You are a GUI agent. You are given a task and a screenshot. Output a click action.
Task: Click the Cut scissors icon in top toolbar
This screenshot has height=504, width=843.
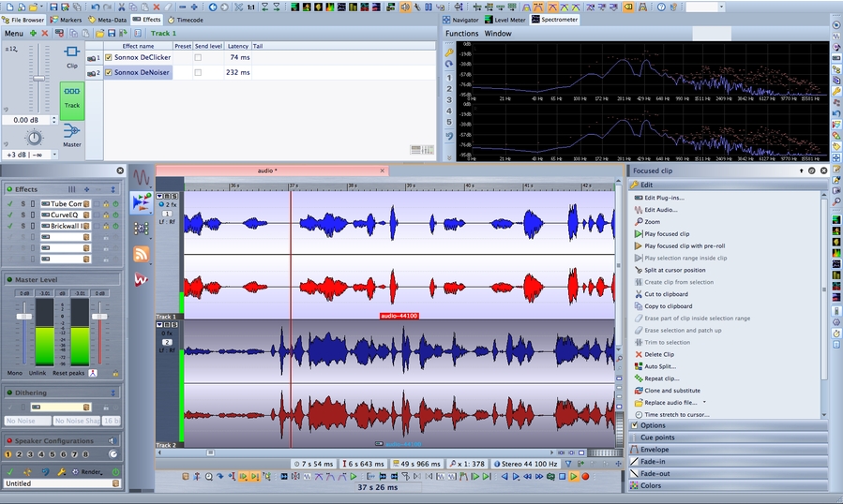click(122, 7)
